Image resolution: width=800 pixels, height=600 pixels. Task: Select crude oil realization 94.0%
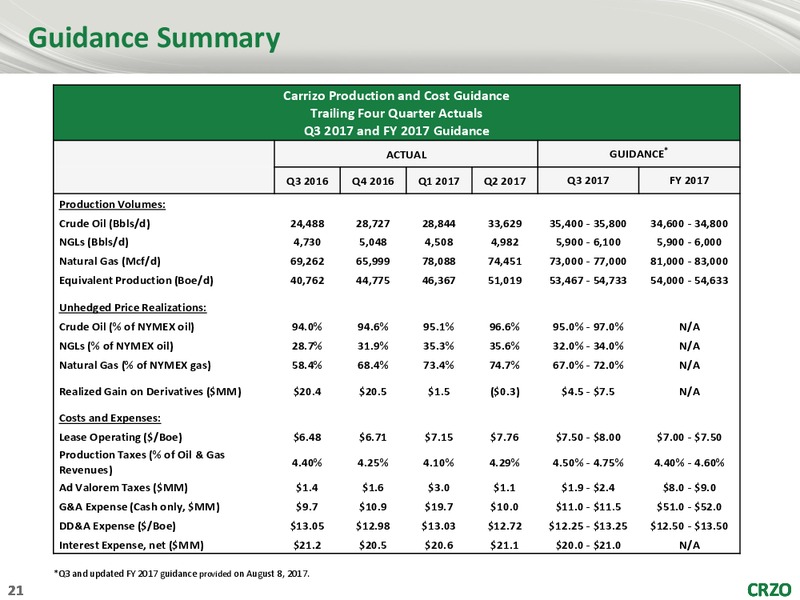307,327
